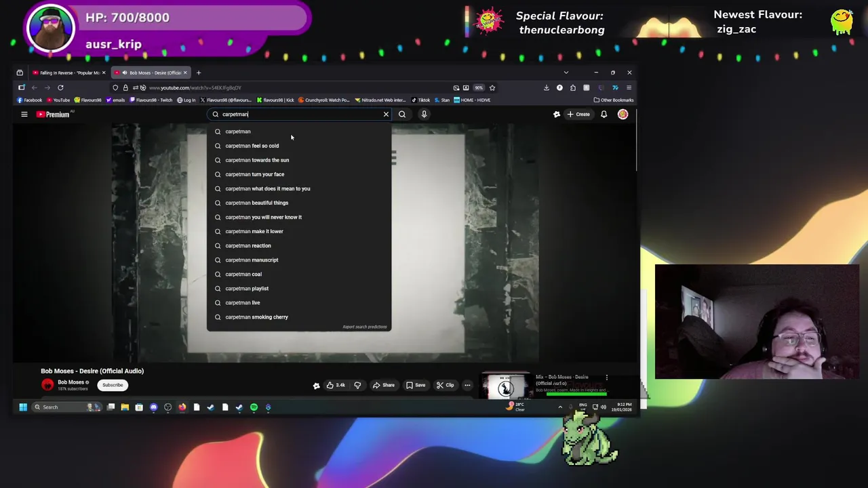Clear the YouTube search box text
This screenshot has width=868, height=488.
click(x=386, y=115)
